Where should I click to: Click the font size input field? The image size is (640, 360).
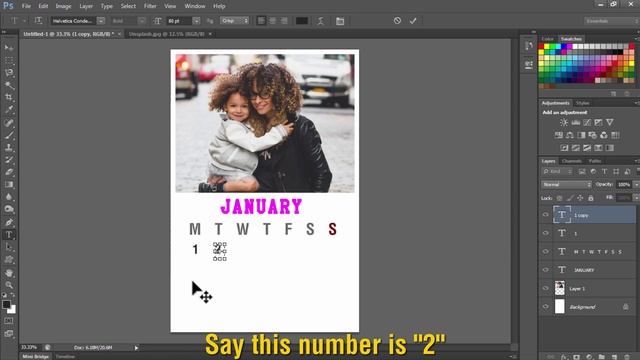click(179, 21)
